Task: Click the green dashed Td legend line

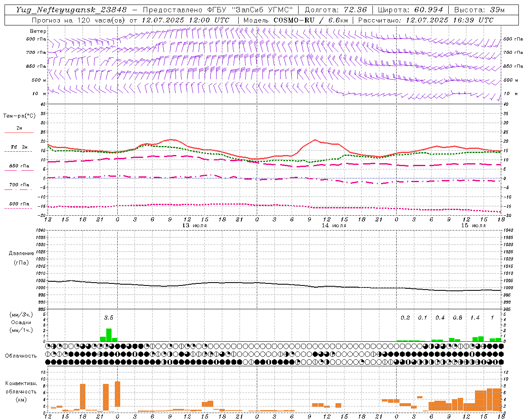Action: (x=18, y=151)
